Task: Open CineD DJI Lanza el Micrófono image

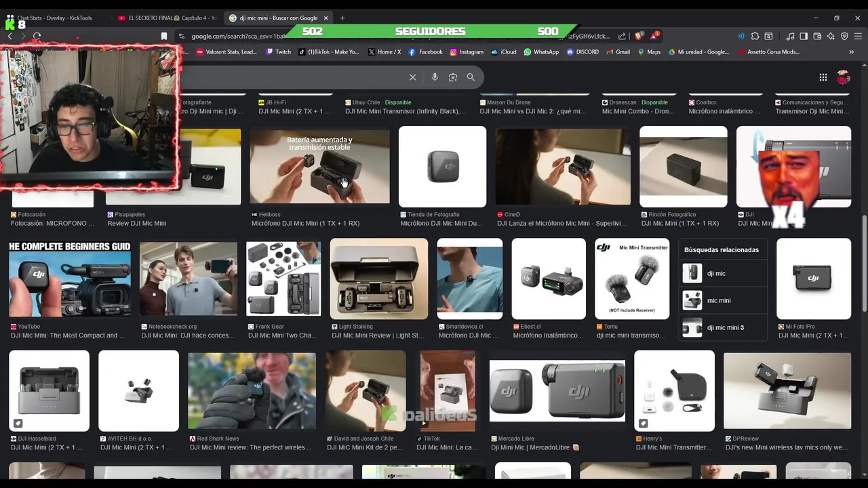Action: [562, 166]
